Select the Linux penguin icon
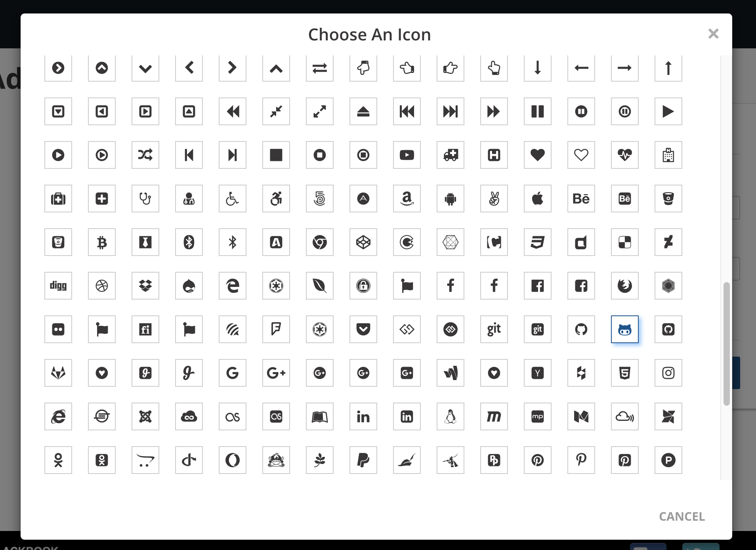 pos(451,416)
